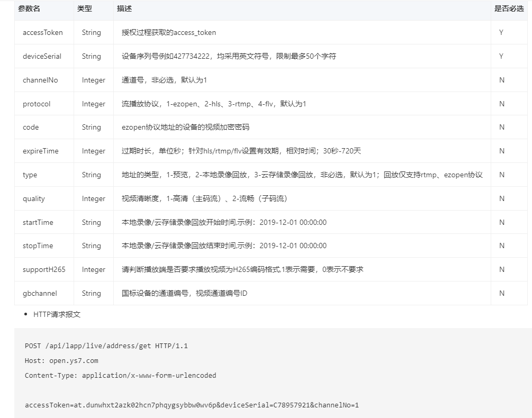Click the 视频清晰度 quality description
The width and height of the screenshot is (532, 418).
click(x=204, y=198)
